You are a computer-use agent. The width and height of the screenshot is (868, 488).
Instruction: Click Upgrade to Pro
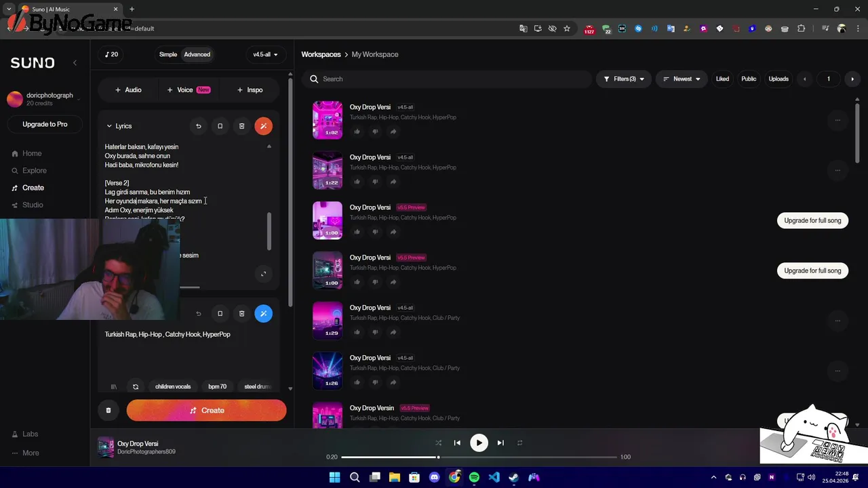[x=45, y=124]
